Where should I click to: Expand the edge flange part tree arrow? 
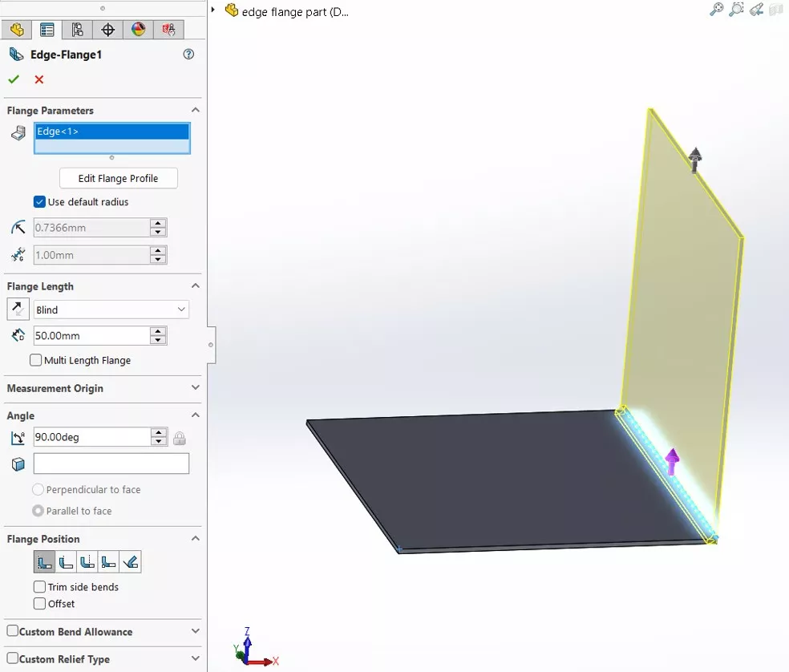(212, 10)
